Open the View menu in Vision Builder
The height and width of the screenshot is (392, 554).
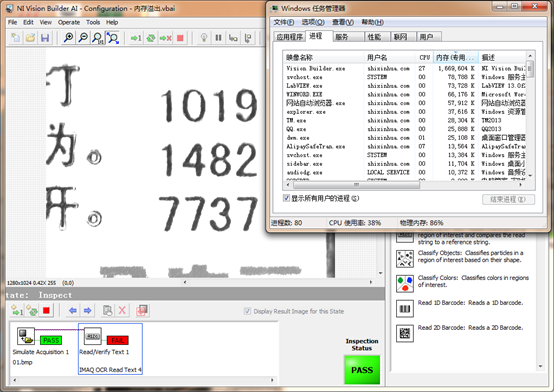tap(46, 22)
